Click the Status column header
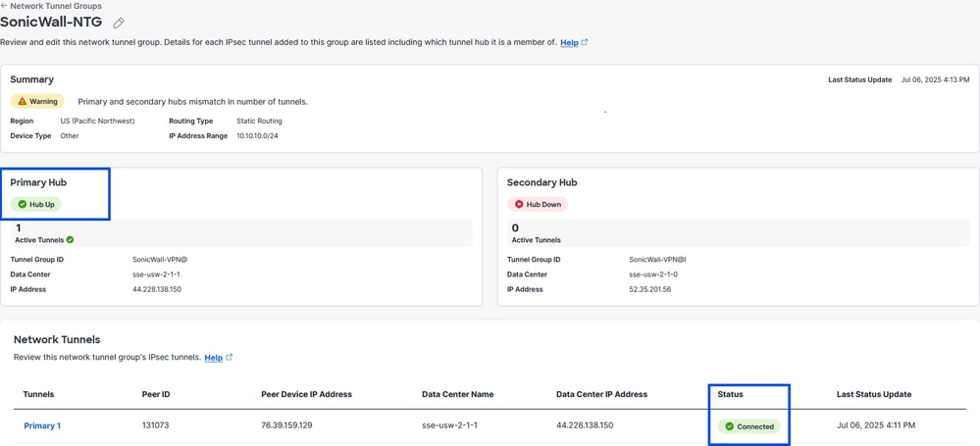Viewport: 980px width, 446px height. tap(730, 394)
